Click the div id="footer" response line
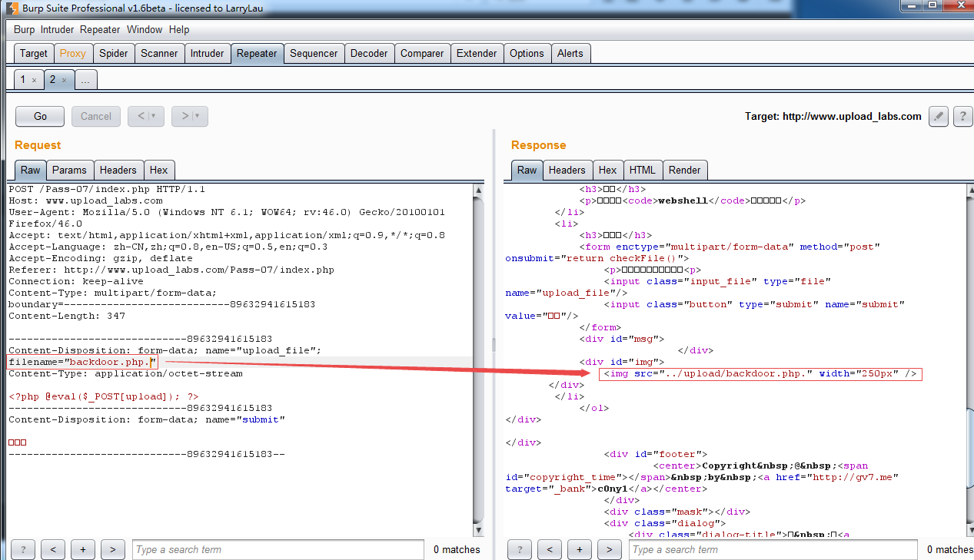Screen dimensions: 974x560 click(656, 454)
